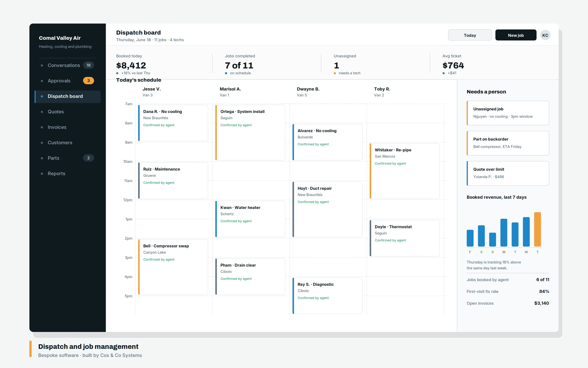This screenshot has height=368, width=588.
Task: Click the Marisol A. column header
Action: 230,92
